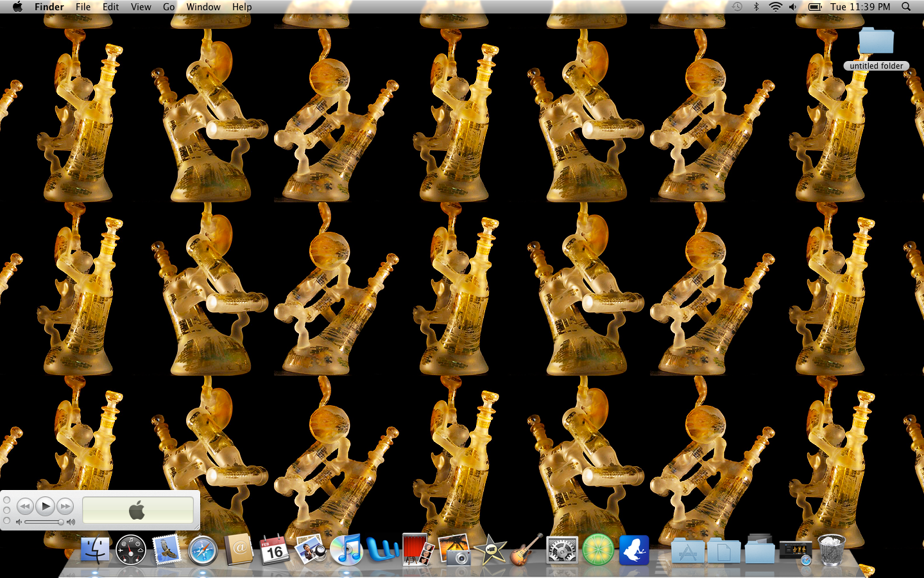Launch Dashboard from the Dock
The width and height of the screenshot is (924, 578).
(131, 550)
